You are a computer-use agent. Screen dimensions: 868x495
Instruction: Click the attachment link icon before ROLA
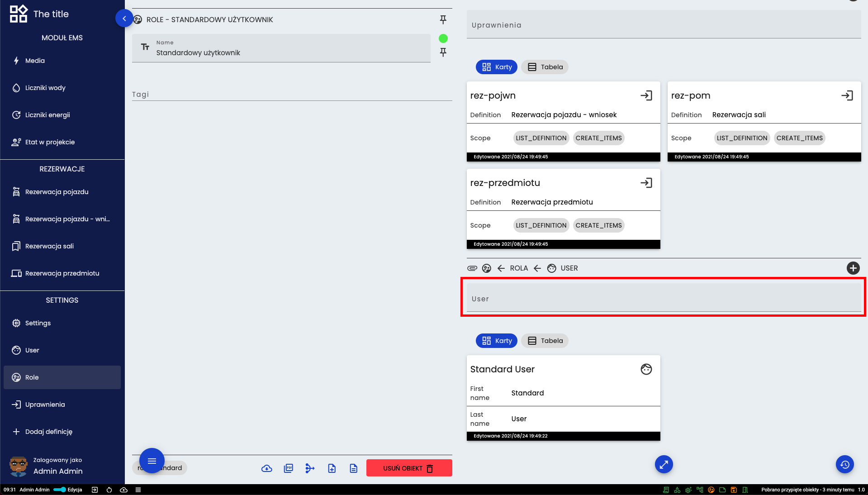pos(472,268)
